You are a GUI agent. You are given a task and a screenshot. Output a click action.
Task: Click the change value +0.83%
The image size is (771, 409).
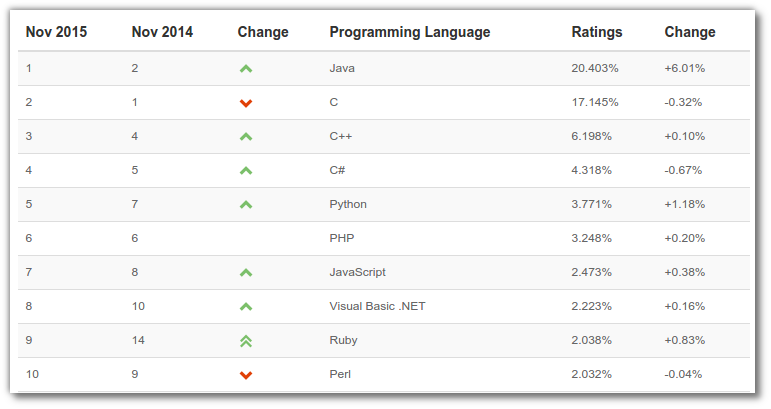pos(684,340)
